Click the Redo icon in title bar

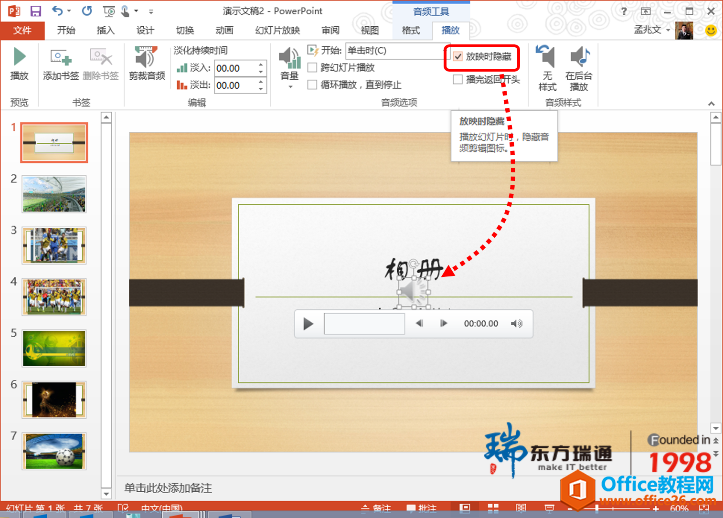pos(87,11)
